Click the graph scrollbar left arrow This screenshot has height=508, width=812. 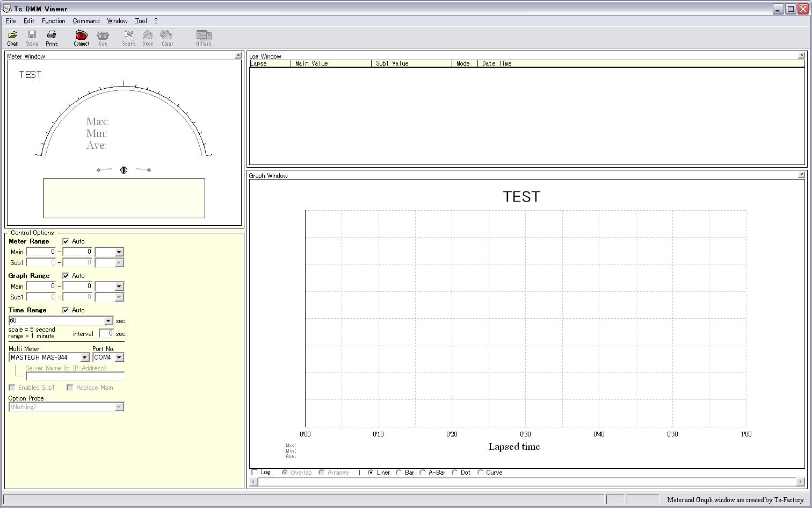point(254,482)
